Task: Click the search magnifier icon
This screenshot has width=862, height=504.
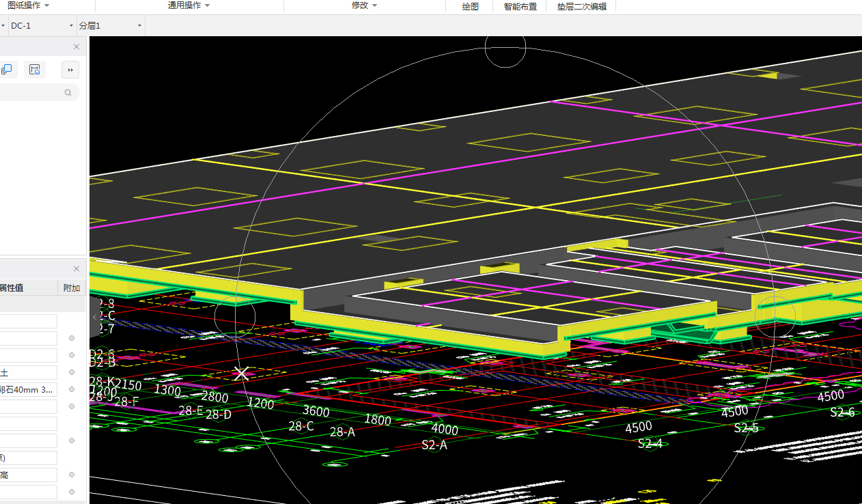Action: click(68, 93)
